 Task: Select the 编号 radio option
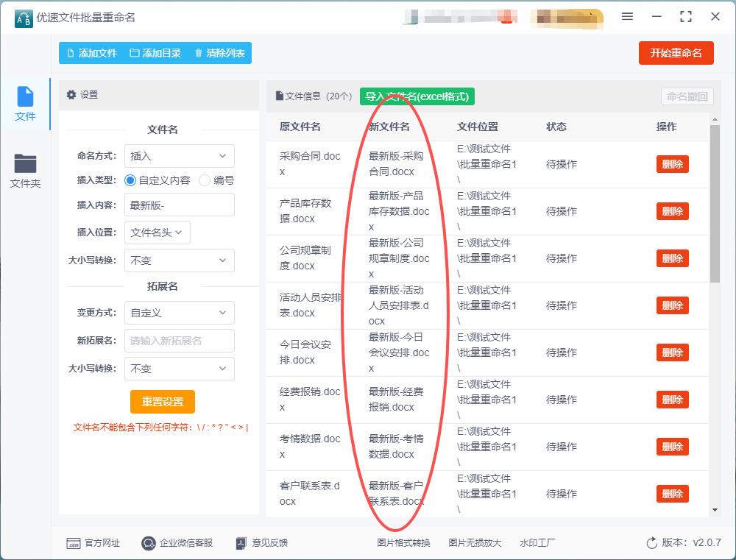tap(205, 180)
